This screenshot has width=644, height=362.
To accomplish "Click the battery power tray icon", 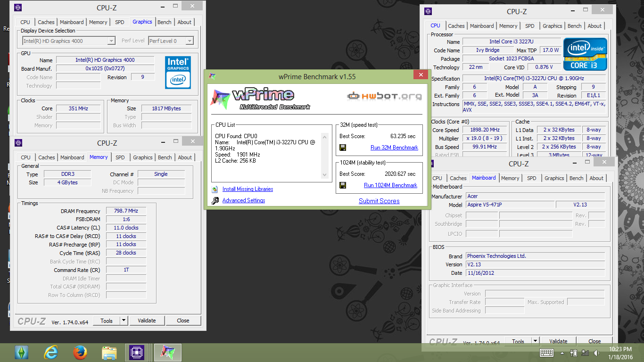I will (x=574, y=353).
